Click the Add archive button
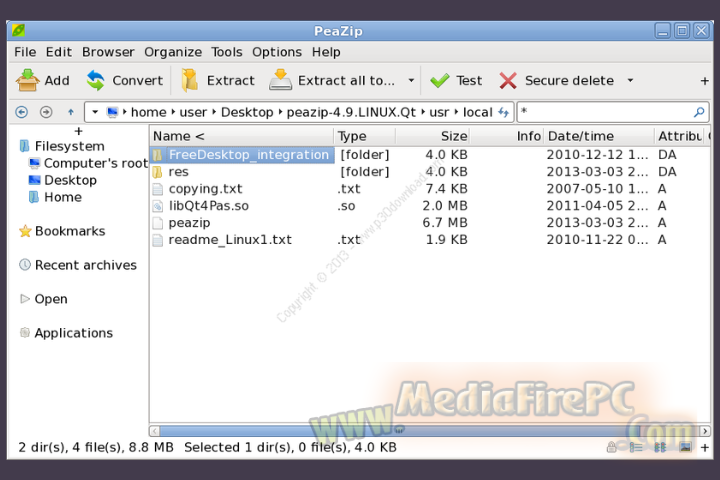This screenshot has width=720, height=480. coord(43,81)
